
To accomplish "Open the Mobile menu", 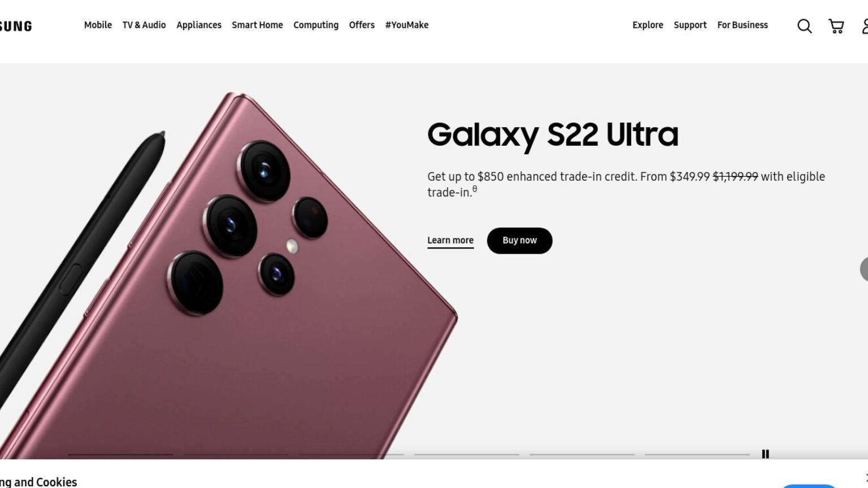I will point(98,25).
